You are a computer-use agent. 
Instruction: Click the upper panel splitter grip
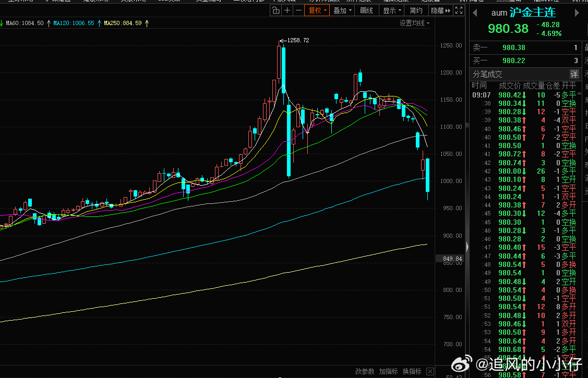point(467,125)
